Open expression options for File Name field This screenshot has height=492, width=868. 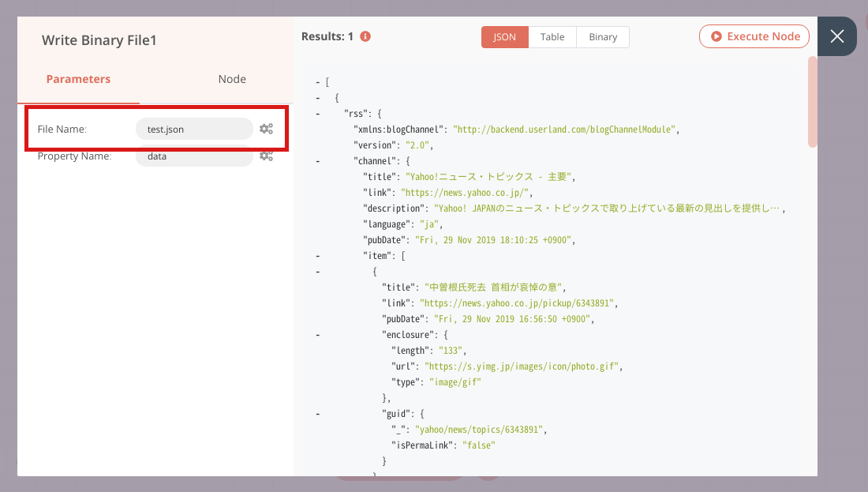tap(266, 129)
